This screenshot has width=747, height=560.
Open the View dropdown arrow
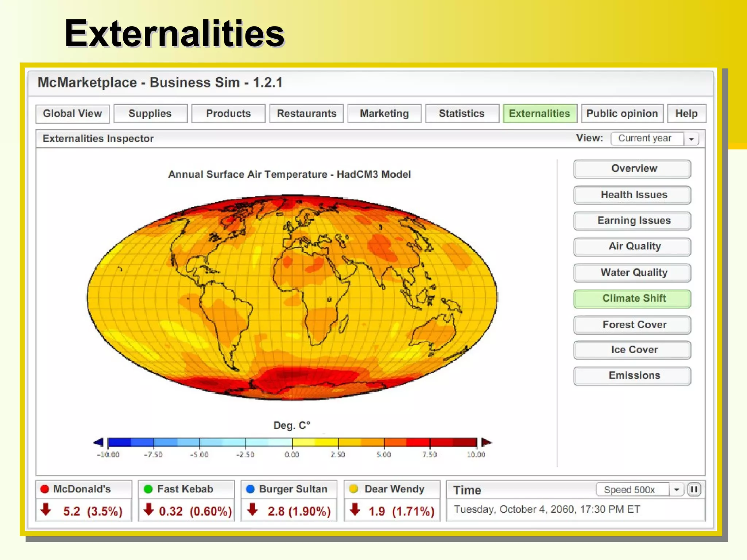pos(691,139)
